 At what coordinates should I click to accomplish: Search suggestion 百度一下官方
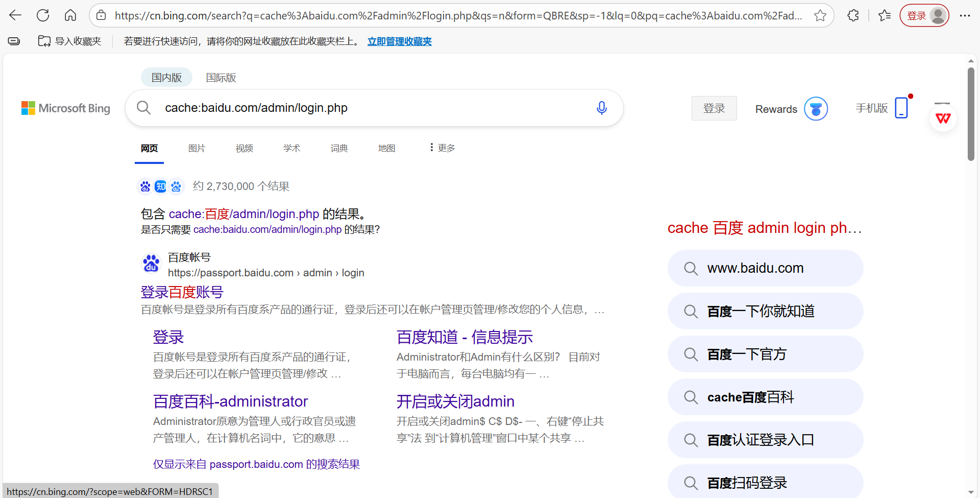(765, 354)
